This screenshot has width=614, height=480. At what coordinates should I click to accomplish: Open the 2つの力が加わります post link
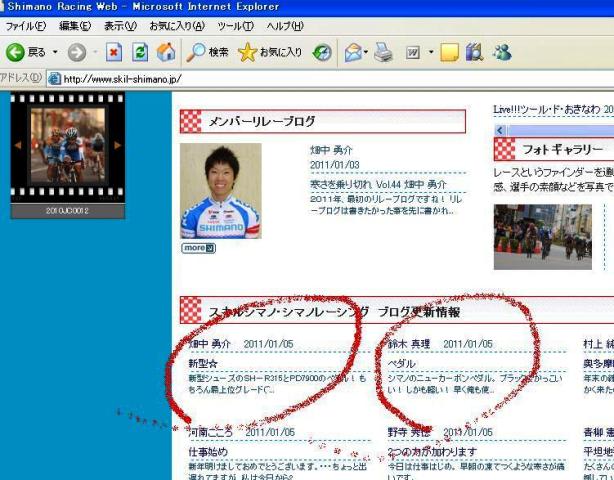point(432,452)
